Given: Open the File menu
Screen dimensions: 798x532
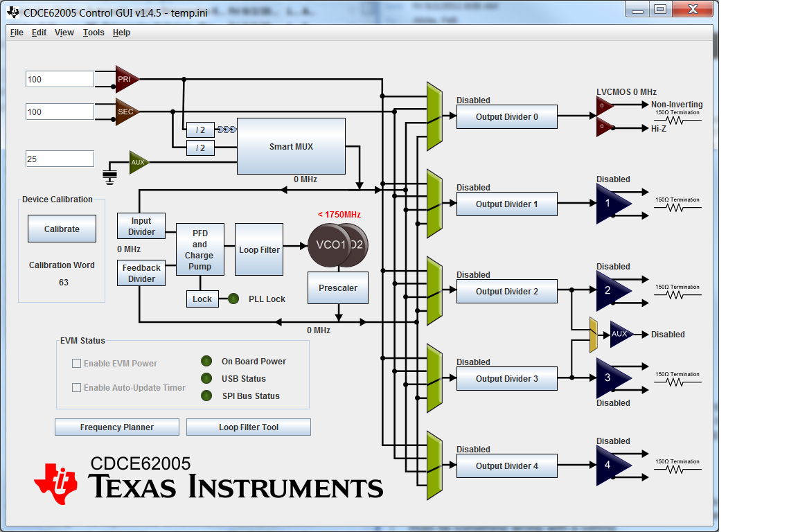Looking at the screenshot, I should pyautogui.click(x=17, y=33).
